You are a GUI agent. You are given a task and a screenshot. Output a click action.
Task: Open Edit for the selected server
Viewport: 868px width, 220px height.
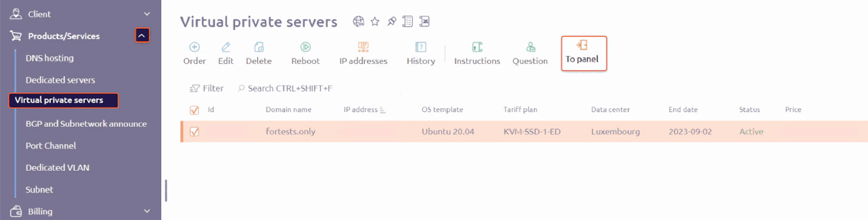(225, 53)
